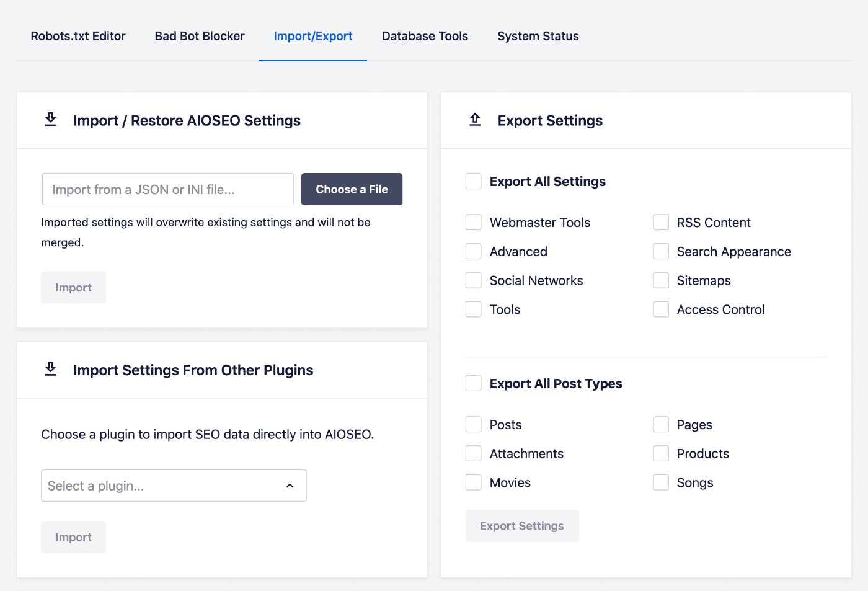Click the Export Settings button

click(x=521, y=526)
